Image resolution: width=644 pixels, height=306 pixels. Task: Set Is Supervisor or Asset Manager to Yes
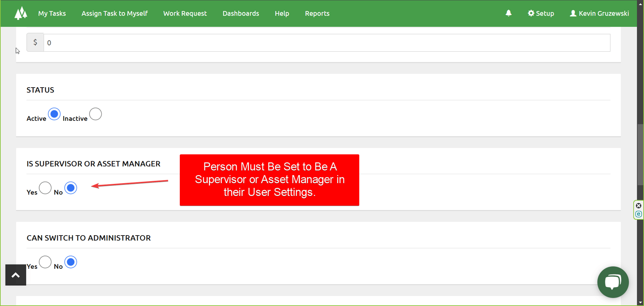[x=45, y=188]
